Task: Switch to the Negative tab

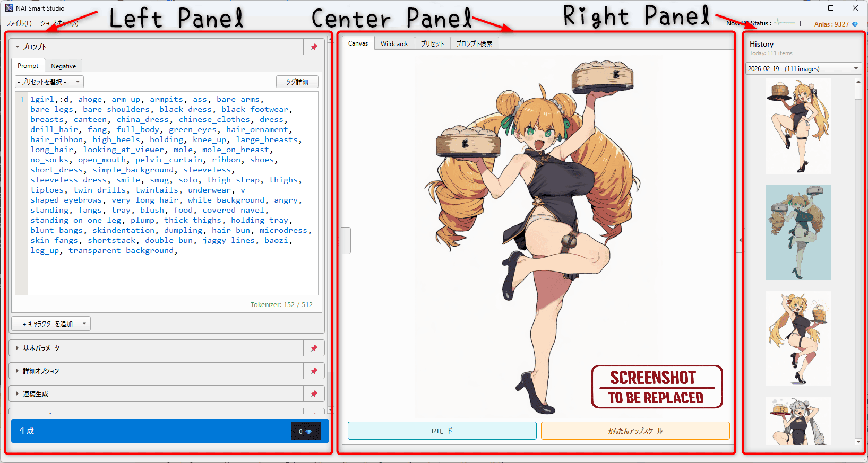Action: pos(64,66)
